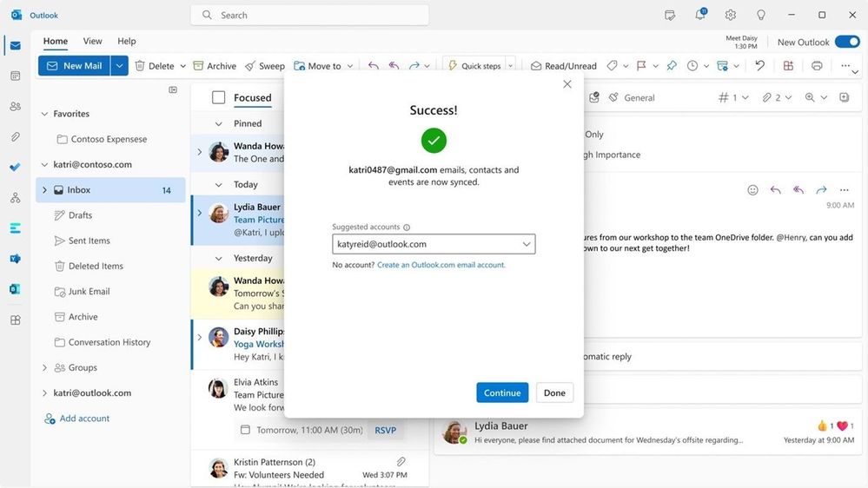Open the Suggested accounts dropdown
This screenshot has width=868, height=488.
(434, 244)
